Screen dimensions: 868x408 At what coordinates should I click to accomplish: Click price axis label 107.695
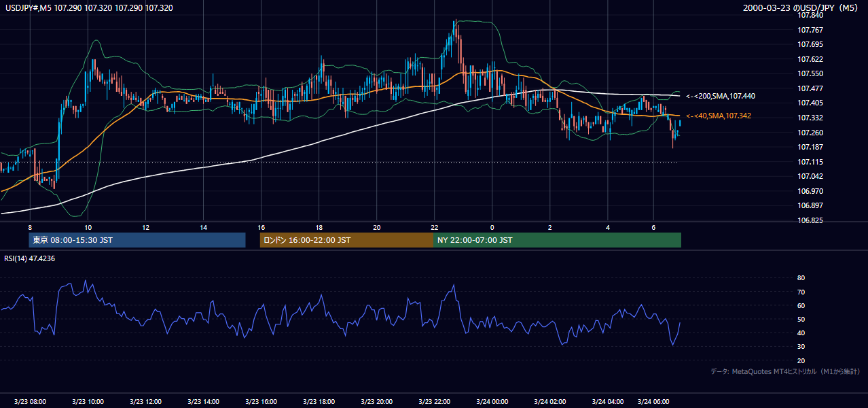click(810, 44)
